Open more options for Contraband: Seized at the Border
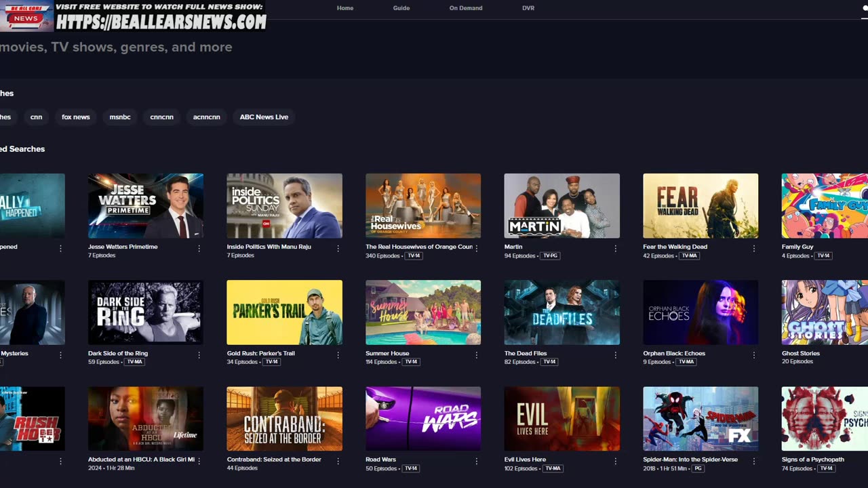 [338, 461]
